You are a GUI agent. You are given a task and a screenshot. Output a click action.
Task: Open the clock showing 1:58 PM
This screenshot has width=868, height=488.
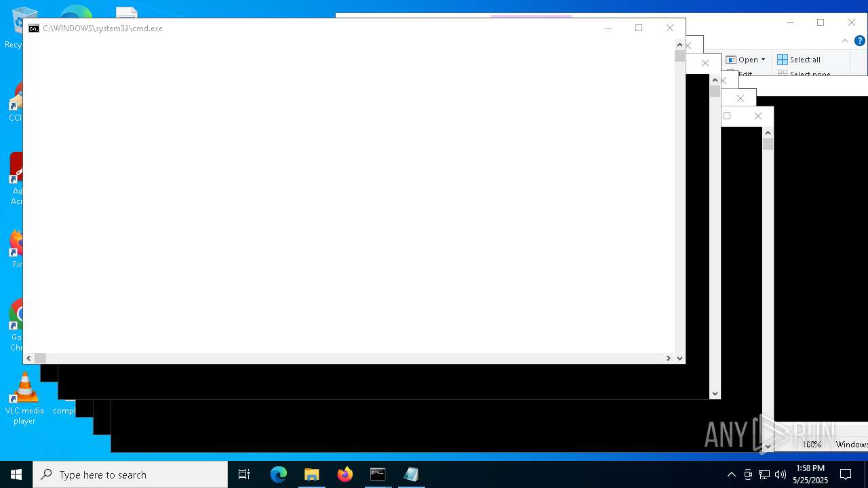point(810,474)
